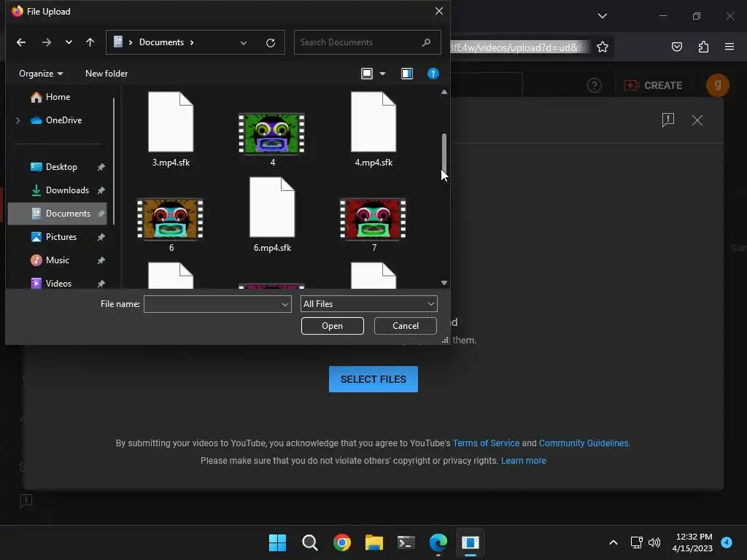Viewport: 747px width, 560px height.
Task: Refresh the Documents folder view
Action: [271, 43]
